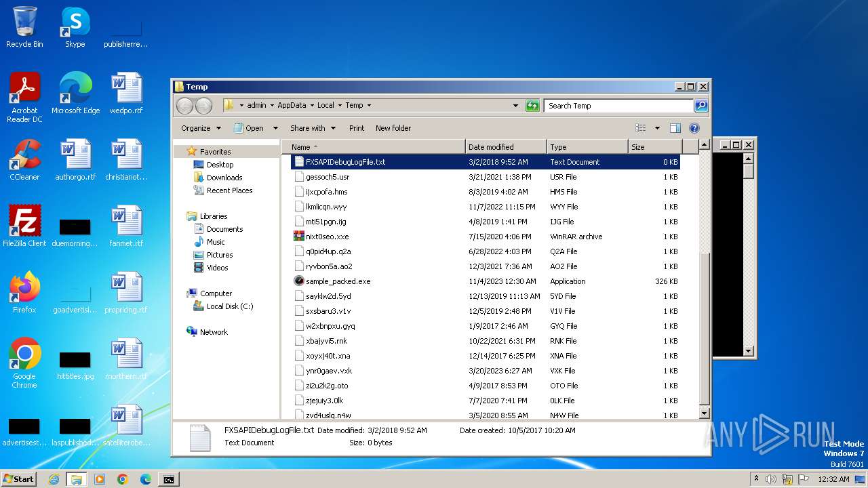This screenshot has height=488, width=868.
Task: Launch Skype from desktop shortcut
Action: coord(75,27)
